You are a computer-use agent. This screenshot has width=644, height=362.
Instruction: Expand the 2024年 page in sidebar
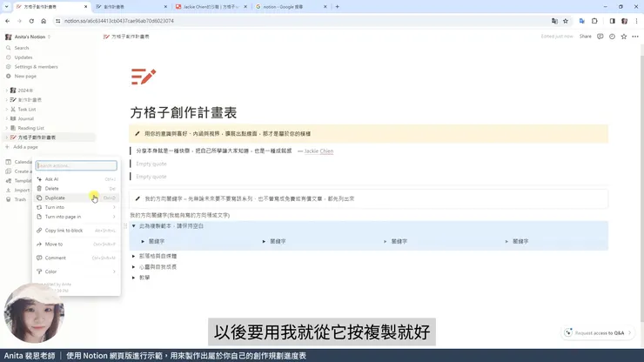(x=7, y=90)
